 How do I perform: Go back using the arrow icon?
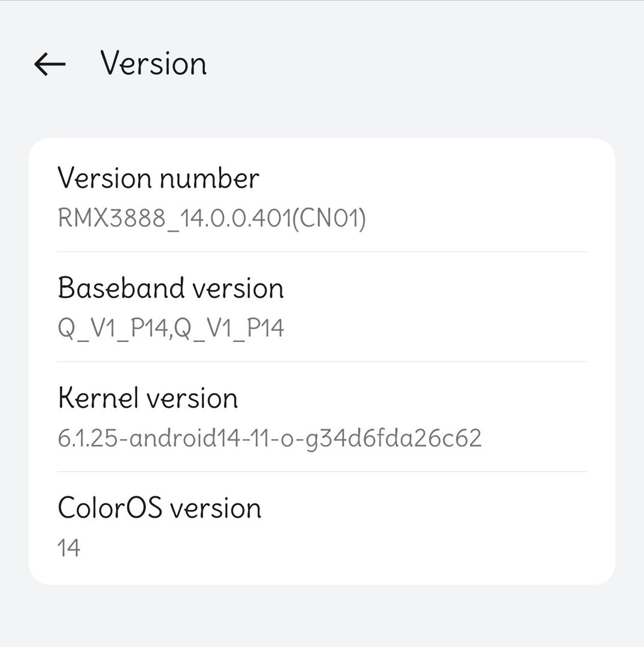(50, 64)
